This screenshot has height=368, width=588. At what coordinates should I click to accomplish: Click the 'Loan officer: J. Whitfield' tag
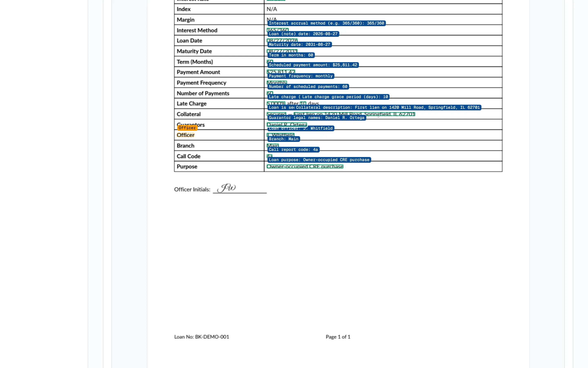[301, 129]
